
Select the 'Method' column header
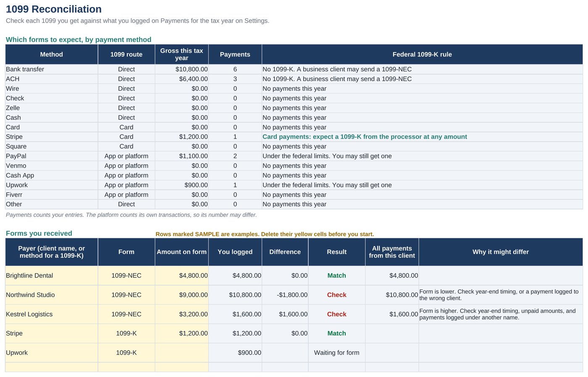(52, 54)
